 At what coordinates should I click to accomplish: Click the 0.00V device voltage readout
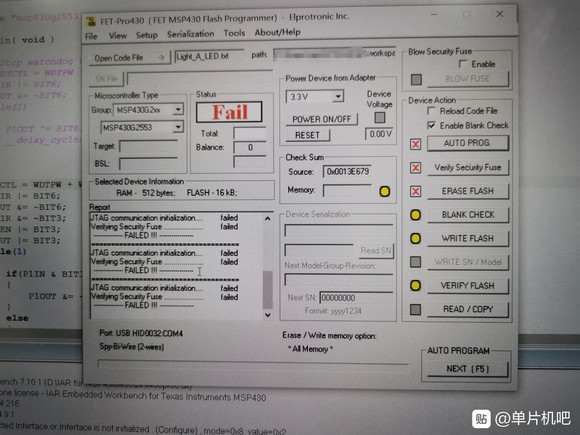click(380, 134)
